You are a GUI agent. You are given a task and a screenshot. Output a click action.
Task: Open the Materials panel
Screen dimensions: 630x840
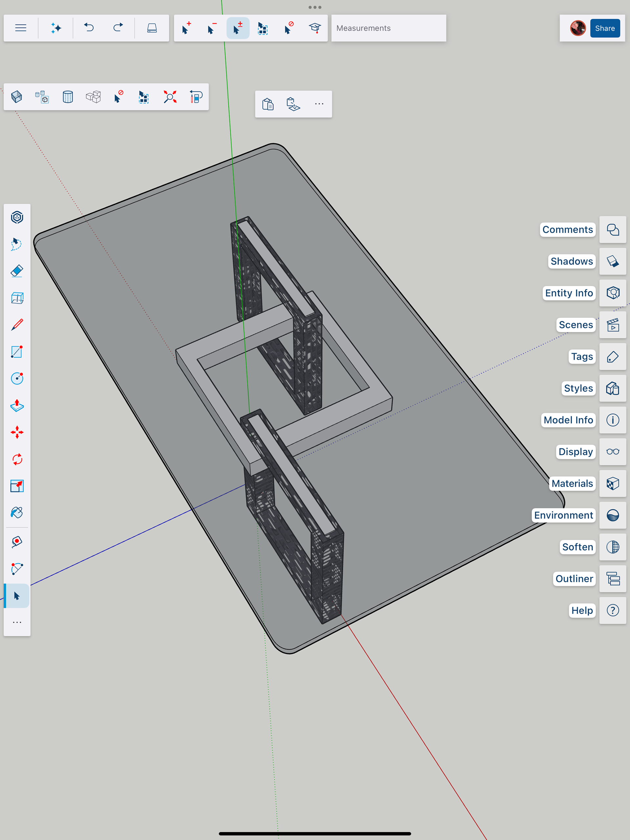[613, 483]
